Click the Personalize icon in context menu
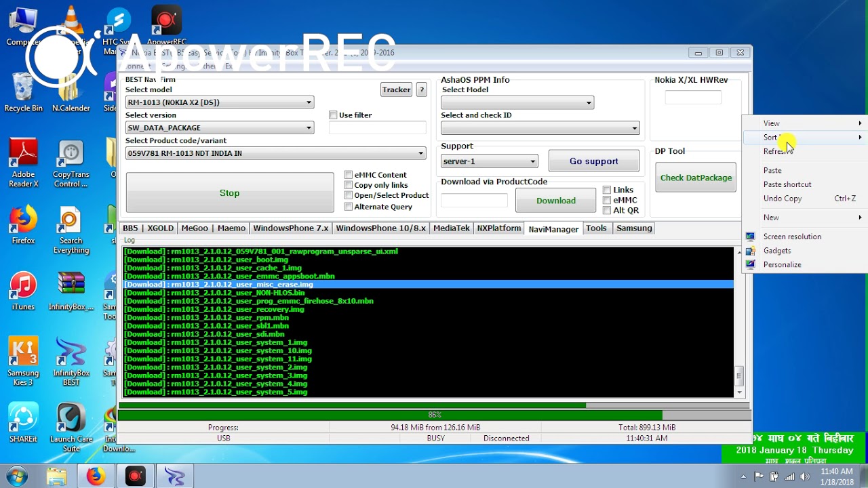The width and height of the screenshot is (868, 488). [750, 264]
